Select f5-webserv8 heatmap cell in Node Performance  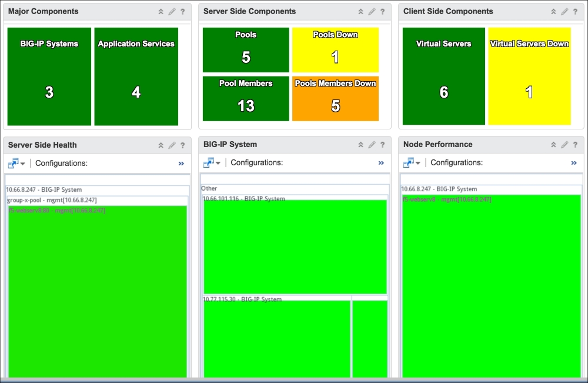click(492, 286)
